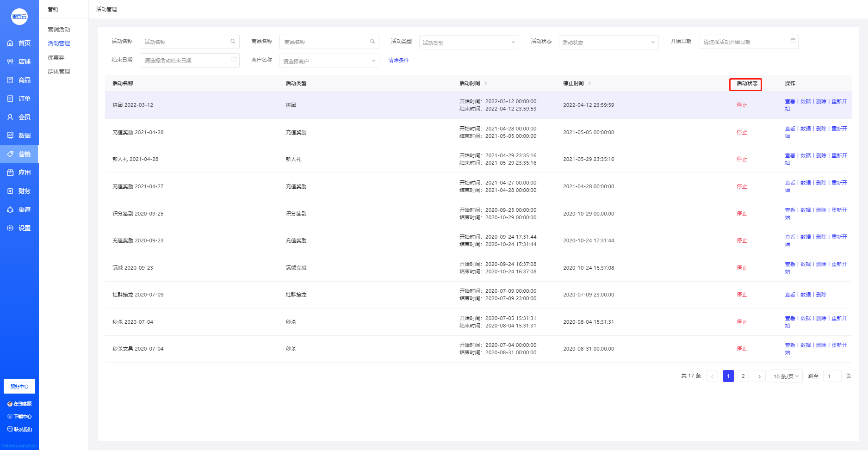Open the 设置 settings gear icon in sidebar

(10, 228)
